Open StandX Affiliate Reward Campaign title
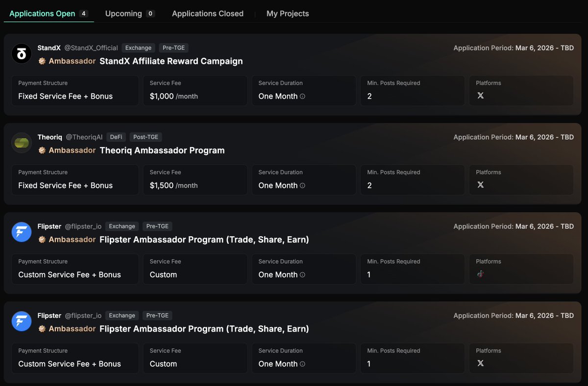The width and height of the screenshot is (588, 386). pos(171,61)
